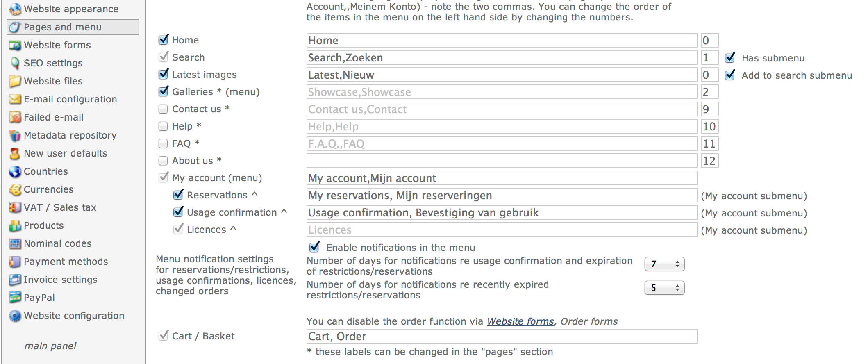Click the Cart, Order label field
Viewport: 868px width, 364px height.
pyautogui.click(x=502, y=336)
